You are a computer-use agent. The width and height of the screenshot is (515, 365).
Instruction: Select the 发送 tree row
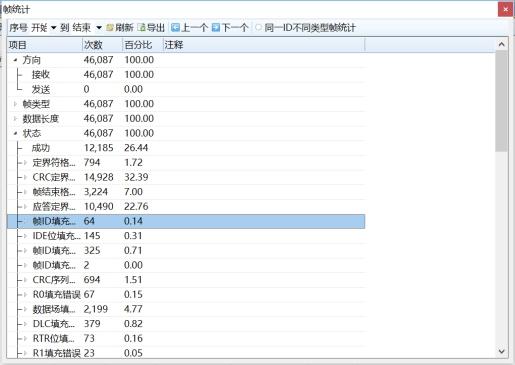(x=186, y=89)
